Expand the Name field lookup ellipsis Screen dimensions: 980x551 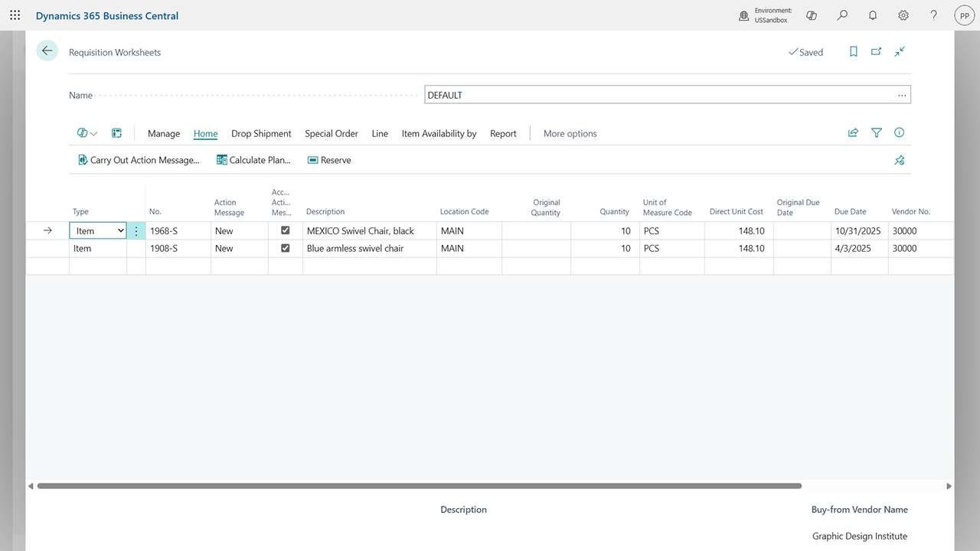click(x=903, y=95)
